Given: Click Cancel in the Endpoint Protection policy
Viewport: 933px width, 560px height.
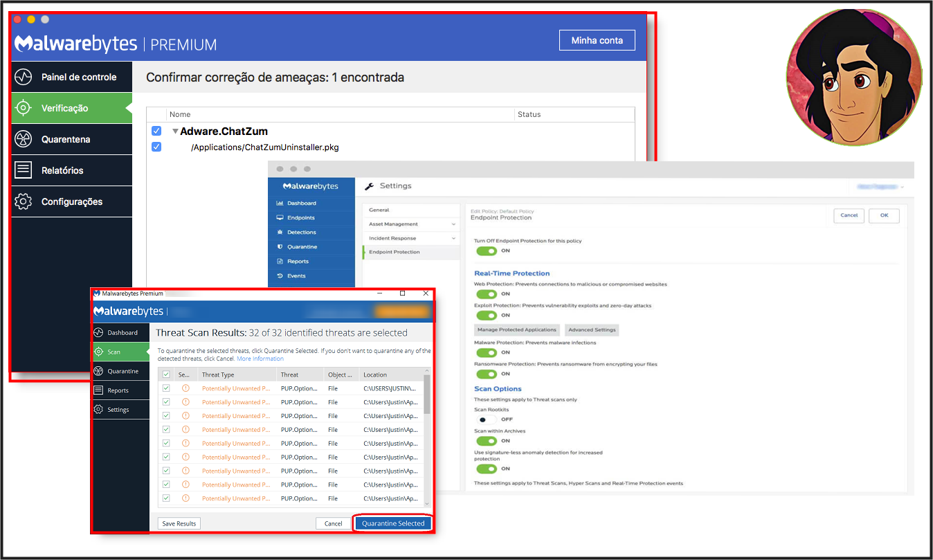Looking at the screenshot, I should pos(849,215).
